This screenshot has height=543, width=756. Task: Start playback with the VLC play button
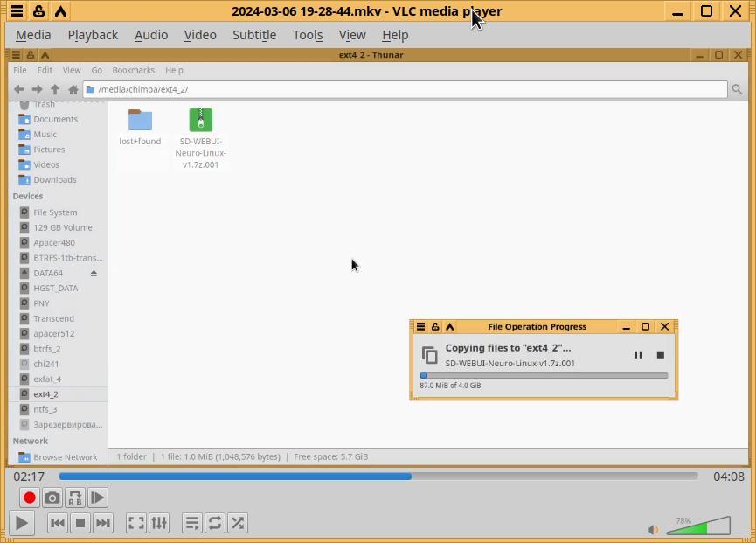(21, 523)
